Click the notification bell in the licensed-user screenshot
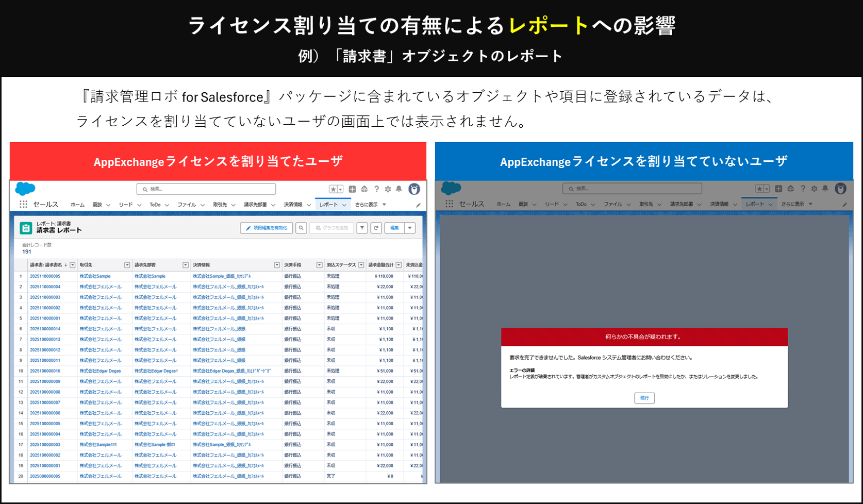Viewport: 863px width, 504px height. pyautogui.click(x=399, y=189)
